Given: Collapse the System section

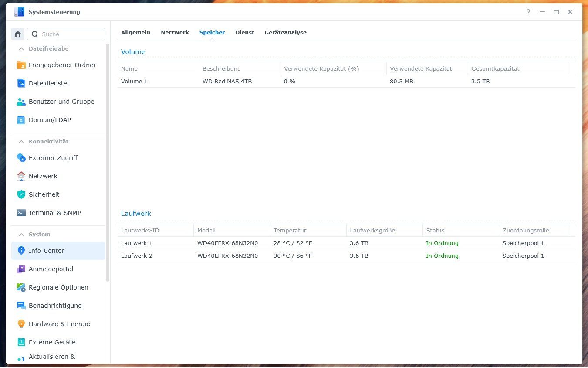Looking at the screenshot, I should click(x=20, y=235).
